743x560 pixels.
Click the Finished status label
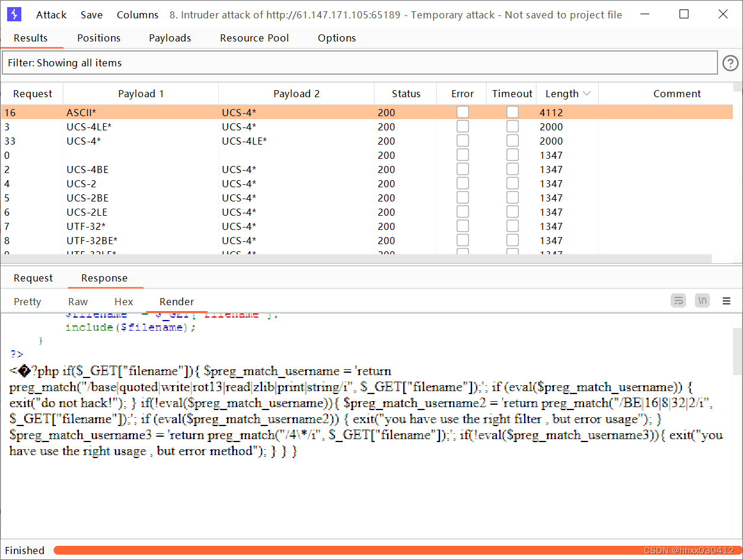click(x=24, y=551)
